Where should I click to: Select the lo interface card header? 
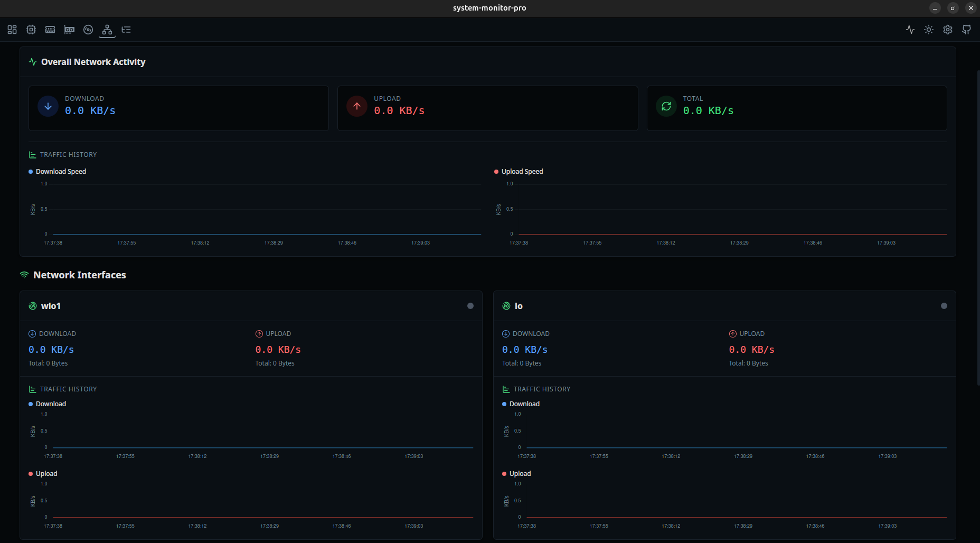point(519,306)
